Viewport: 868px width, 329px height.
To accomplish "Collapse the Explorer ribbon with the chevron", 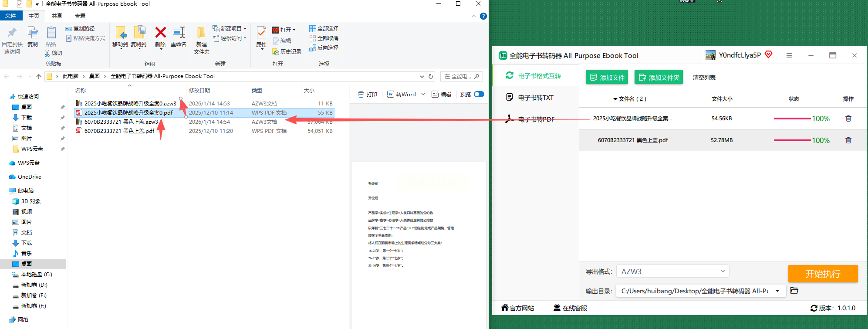I will pyautogui.click(x=474, y=16).
